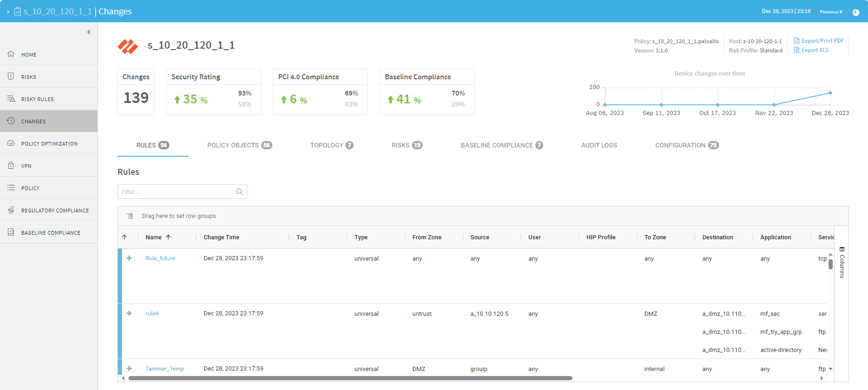Click the Export XLS file icon

pyautogui.click(x=797, y=50)
